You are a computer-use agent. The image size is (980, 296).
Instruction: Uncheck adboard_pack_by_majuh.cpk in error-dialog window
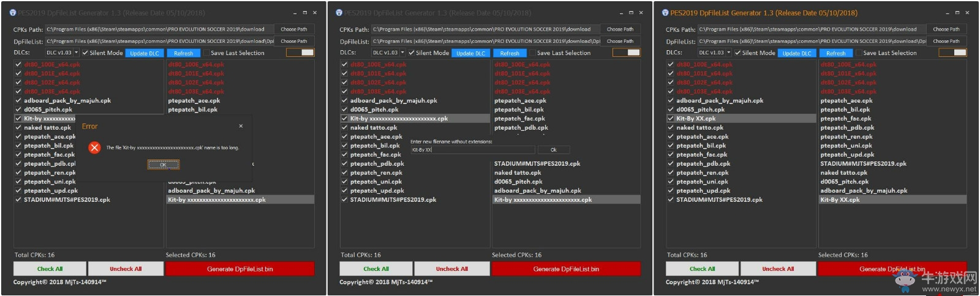click(x=18, y=100)
